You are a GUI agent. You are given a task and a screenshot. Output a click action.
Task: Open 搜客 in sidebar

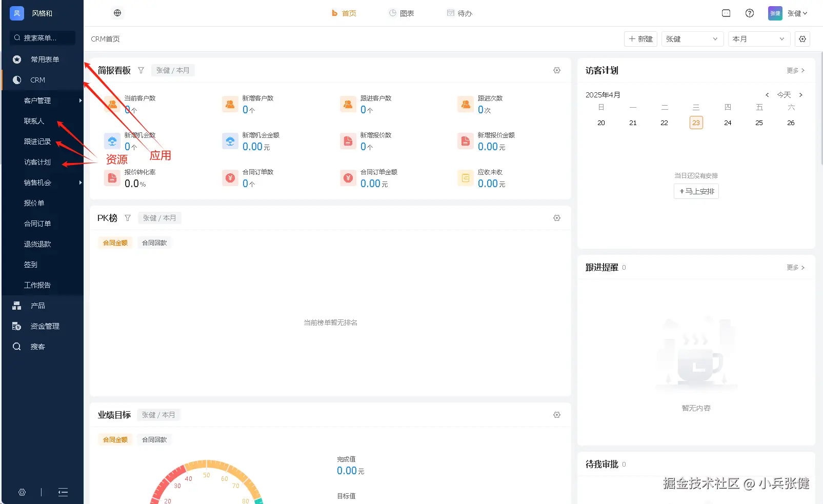click(43, 347)
